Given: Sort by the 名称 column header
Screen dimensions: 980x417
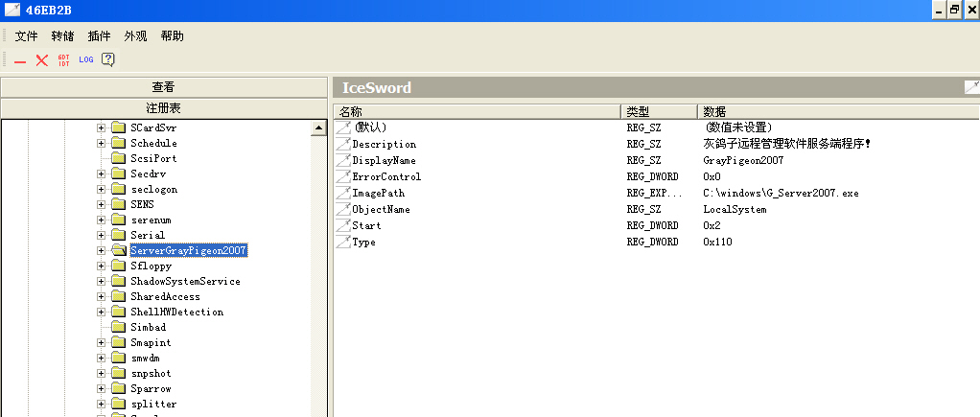Looking at the screenshot, I should [x=478, y=112].
